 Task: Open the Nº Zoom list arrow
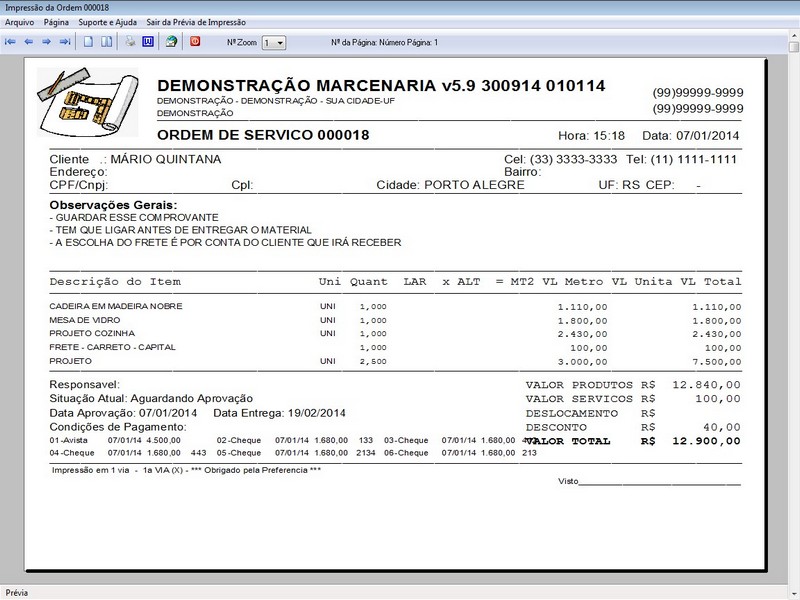click(281, 42)
